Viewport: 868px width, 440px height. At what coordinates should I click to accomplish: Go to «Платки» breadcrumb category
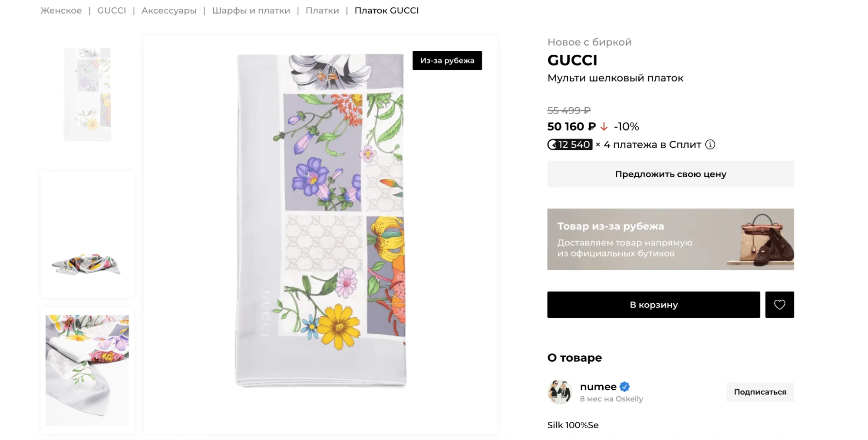(x=322, y=10)
